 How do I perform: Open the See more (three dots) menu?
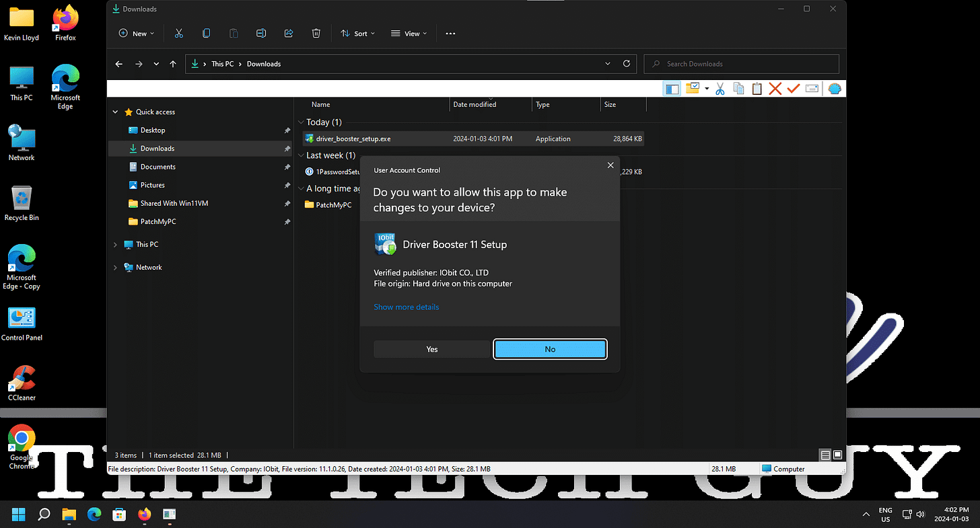451,33
